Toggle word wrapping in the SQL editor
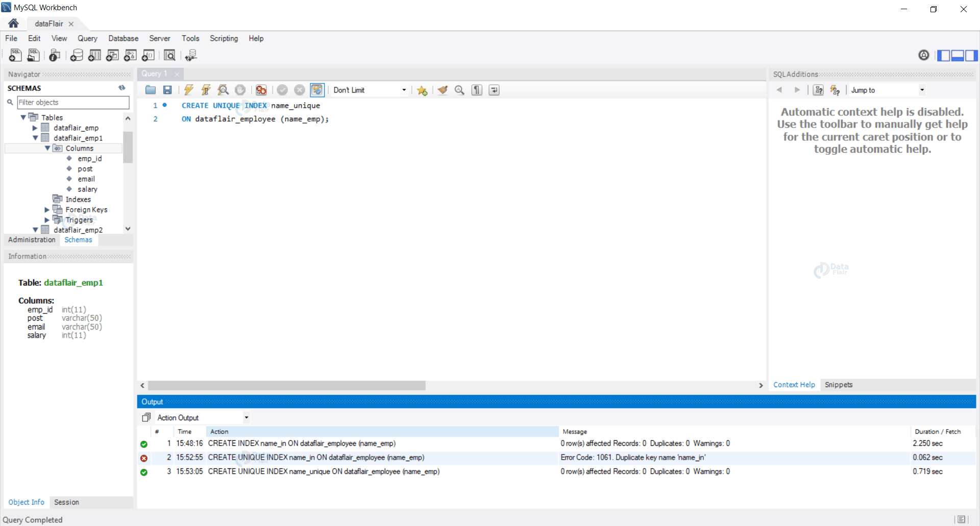The width and height of the screenshot is (980, 526). click(x=494, y=90)
